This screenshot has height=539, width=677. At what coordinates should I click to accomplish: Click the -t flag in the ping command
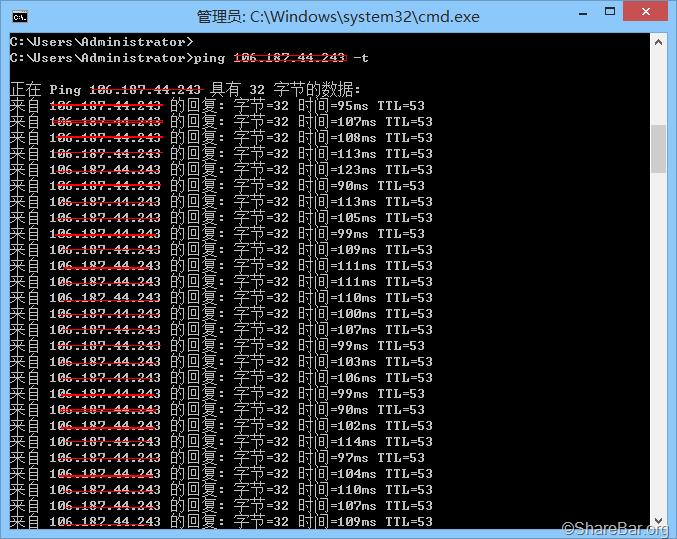(361, 58)
